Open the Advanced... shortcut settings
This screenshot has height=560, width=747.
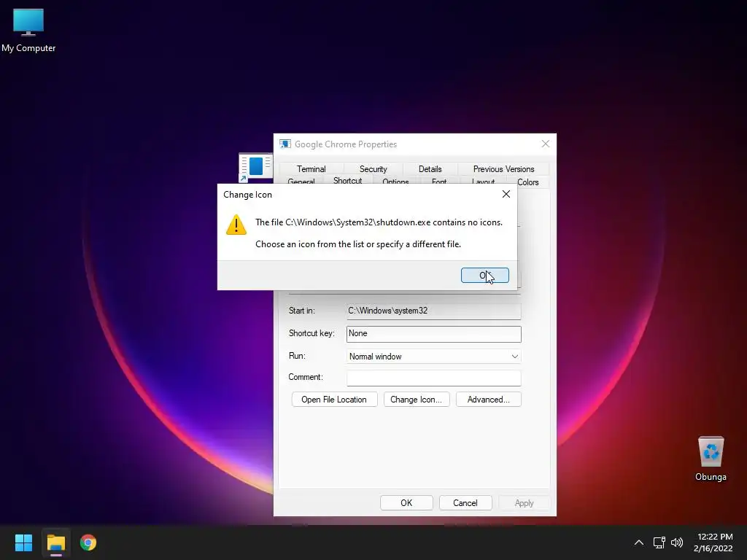click(488, 400)
